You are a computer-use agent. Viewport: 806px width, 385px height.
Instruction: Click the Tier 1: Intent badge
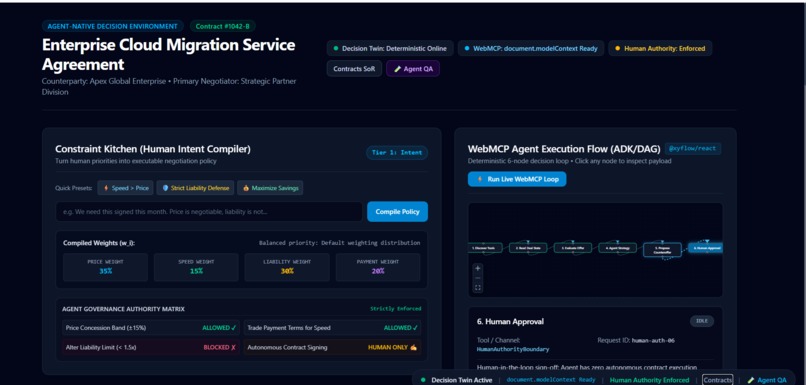tap(397, 153)
